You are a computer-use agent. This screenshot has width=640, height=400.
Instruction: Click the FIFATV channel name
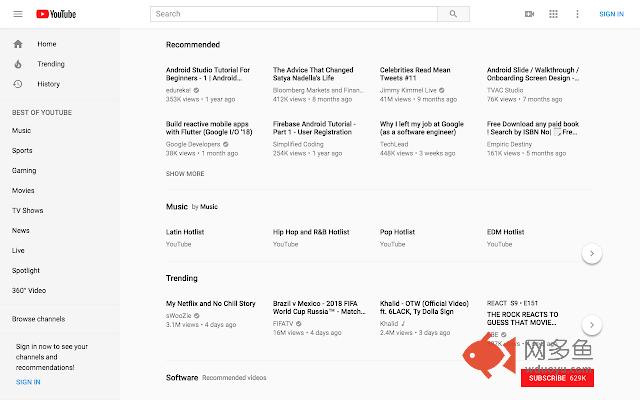[x=283, y=324]
